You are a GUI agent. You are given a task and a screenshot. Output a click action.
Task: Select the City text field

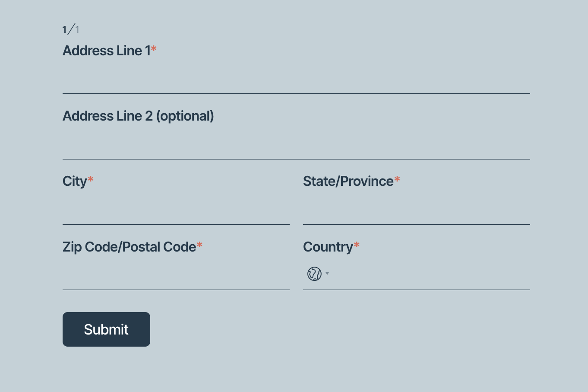(176, 210)
